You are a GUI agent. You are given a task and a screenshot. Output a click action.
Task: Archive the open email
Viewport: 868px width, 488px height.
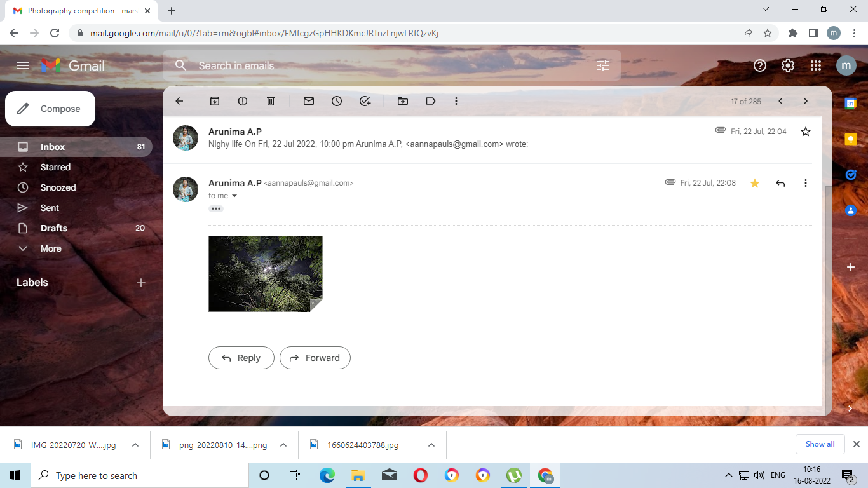(215, 101)
